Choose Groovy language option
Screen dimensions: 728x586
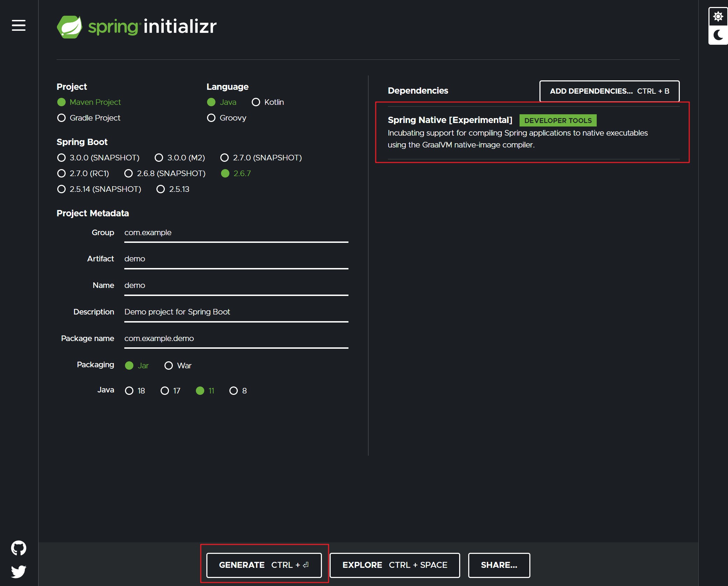(x=226, y=118)
